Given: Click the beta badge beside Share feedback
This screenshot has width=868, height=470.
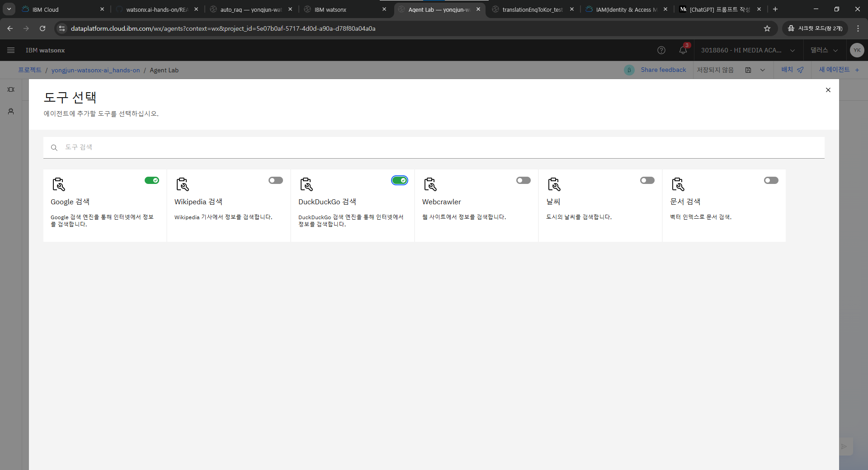Looking at the screenshot, I should click(x=629, y=70).
